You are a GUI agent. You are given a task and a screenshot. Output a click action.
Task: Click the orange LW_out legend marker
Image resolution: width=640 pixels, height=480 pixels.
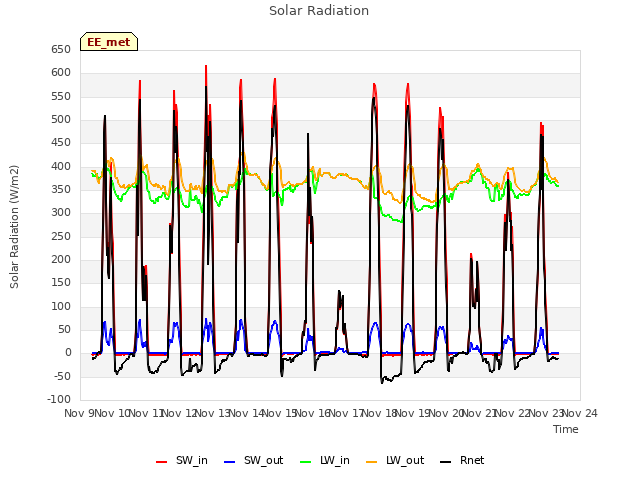(x=372, y=462)
